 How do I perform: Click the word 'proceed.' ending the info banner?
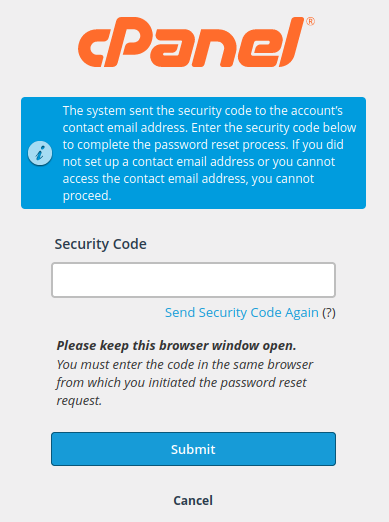pyautogui.click(x=87, y=196)
